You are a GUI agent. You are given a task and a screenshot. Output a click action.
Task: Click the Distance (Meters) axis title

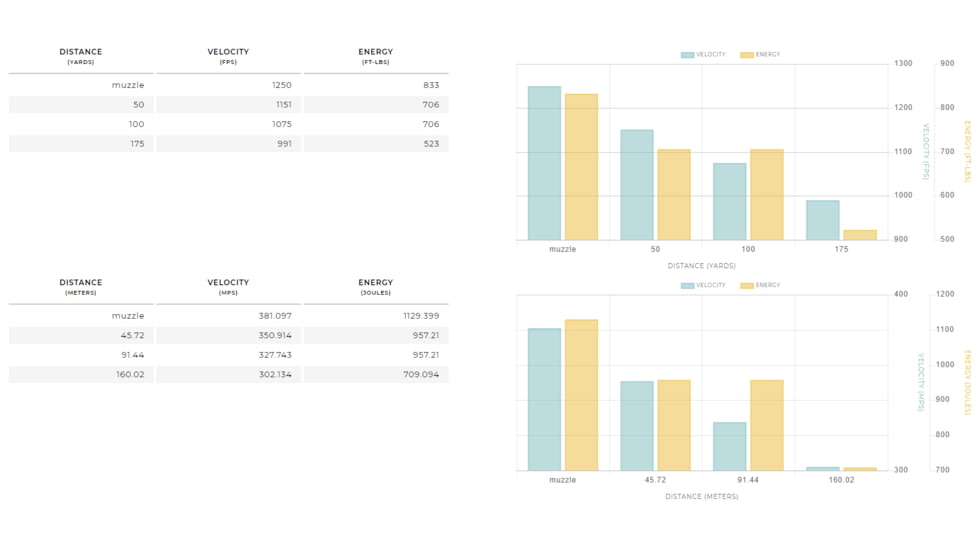pyautogui.click(x=702, y=496)
